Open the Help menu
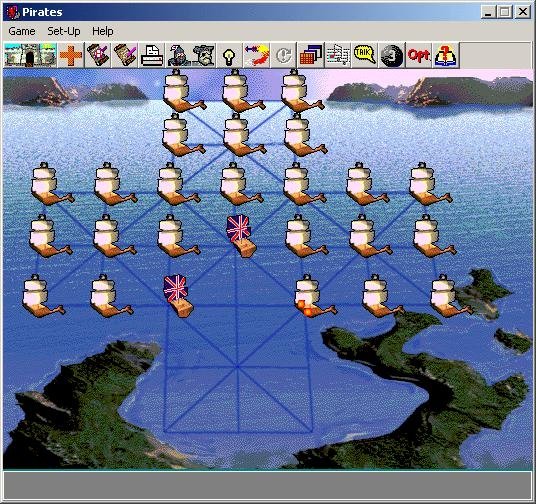The width and height of the screenshot is (536, 504). click(103, 31)
